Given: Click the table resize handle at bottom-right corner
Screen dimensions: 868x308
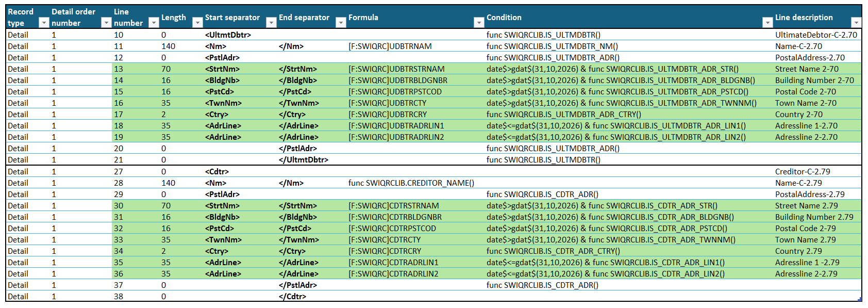Looking at the screenshot, I should coord(859,299).
